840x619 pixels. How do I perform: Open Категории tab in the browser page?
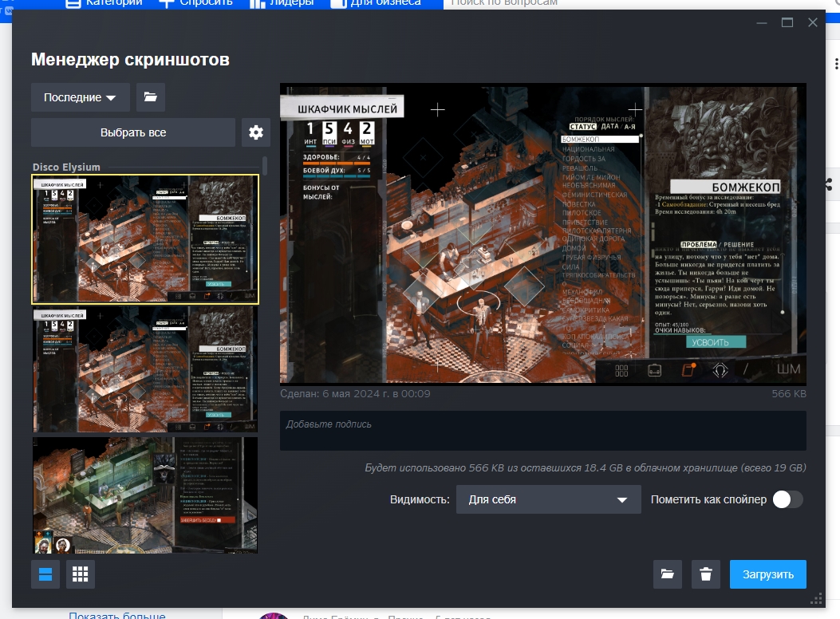pyautogui.click(x=104, y=3)
